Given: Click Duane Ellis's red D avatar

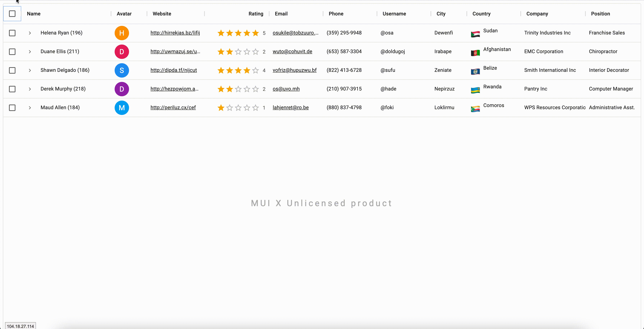Looking at the screenshot, I should 121,52.
